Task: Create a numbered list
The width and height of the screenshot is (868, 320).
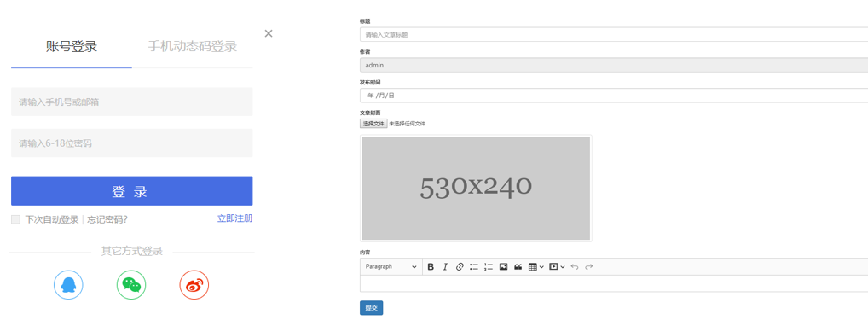Action: click(489, 267)
